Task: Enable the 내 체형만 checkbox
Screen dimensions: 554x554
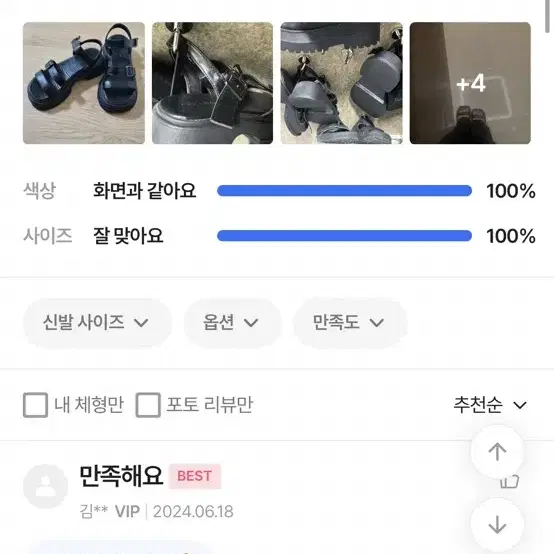Action: [x=35, y=405]
